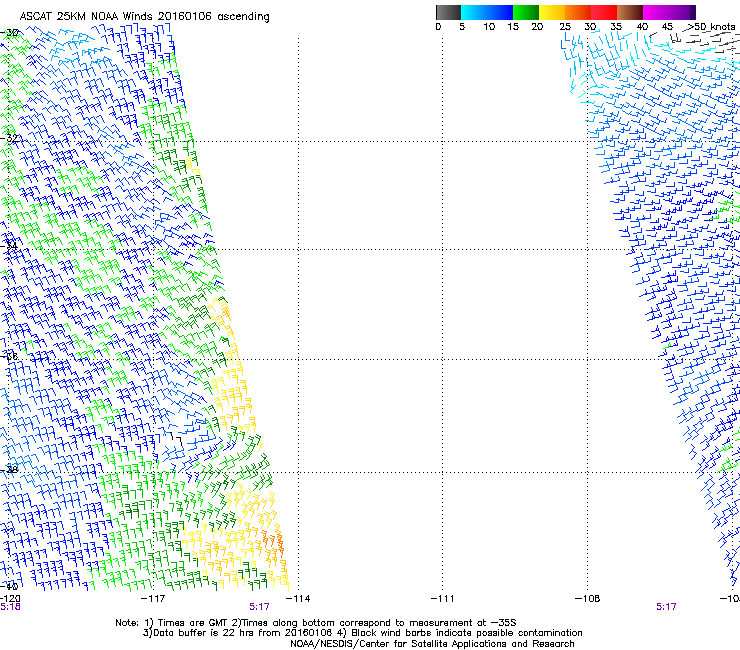Click the '5:17' time stamp right of -108

666,607
